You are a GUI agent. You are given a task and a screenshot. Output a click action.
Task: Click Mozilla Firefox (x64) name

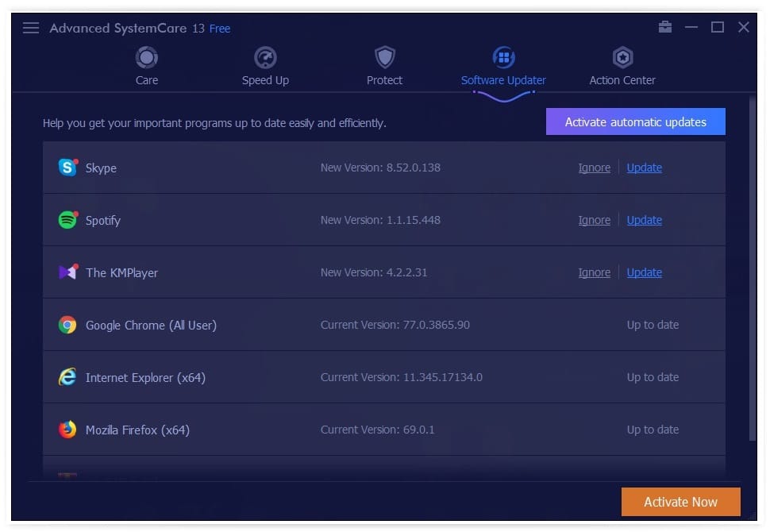tap(137, 430)
